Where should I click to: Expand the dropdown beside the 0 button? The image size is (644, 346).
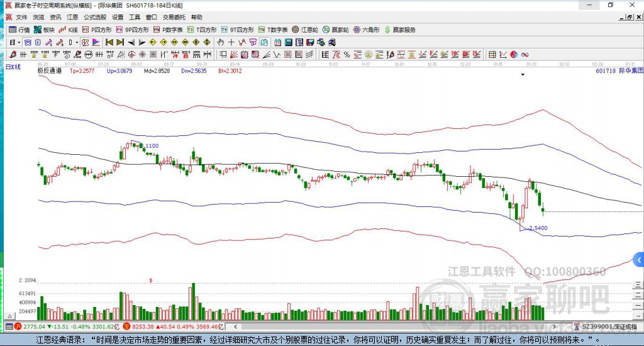[77, 42]
